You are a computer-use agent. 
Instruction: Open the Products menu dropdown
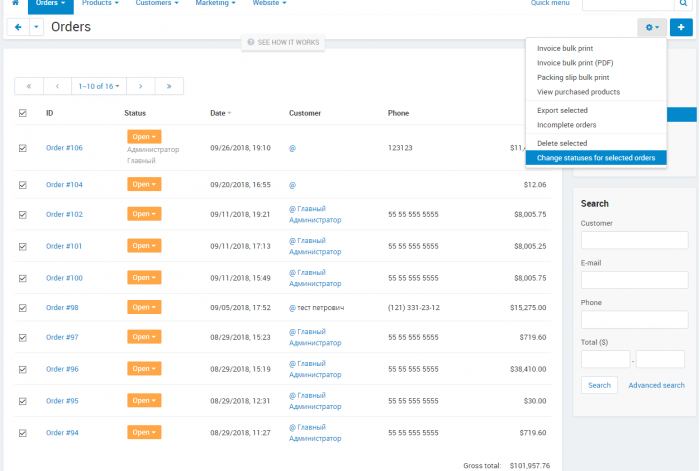100,4
